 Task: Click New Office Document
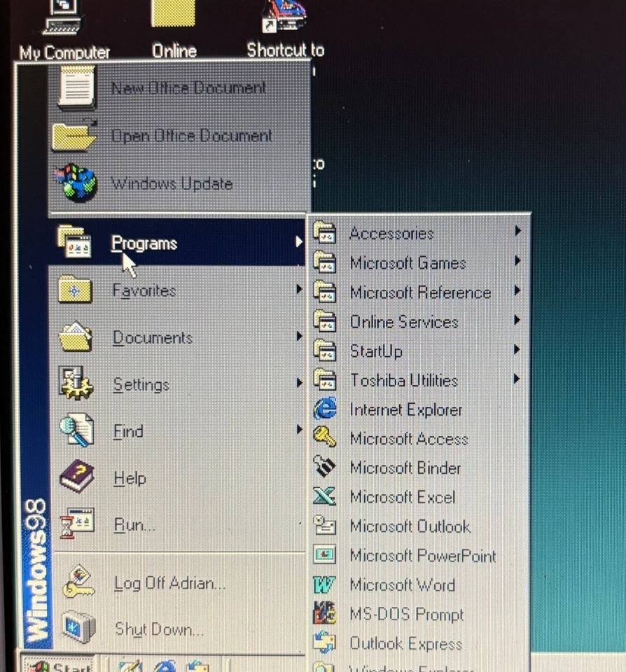(188, 87)
